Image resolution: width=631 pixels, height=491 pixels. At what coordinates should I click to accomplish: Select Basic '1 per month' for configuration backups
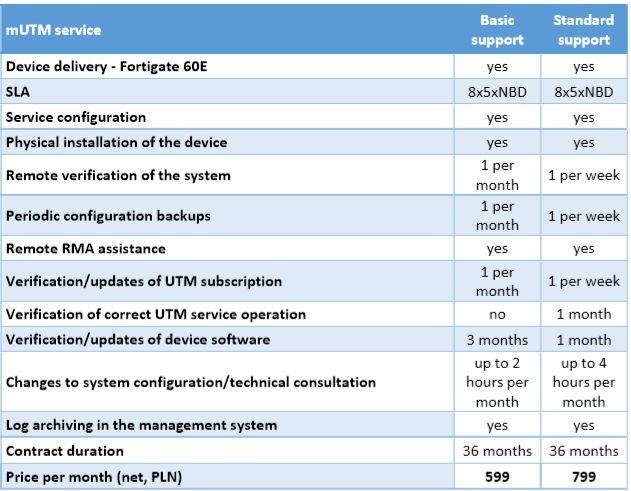click(497, 216)
